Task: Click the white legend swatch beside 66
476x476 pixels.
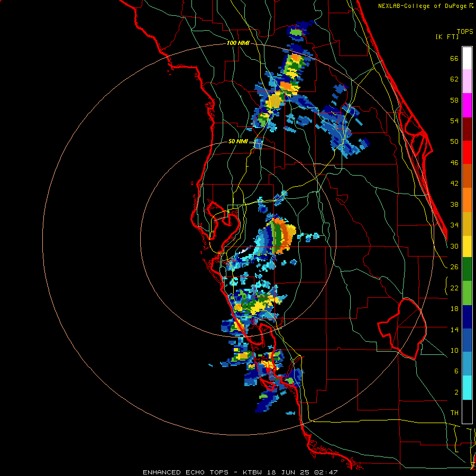Action: coord(467,58)
